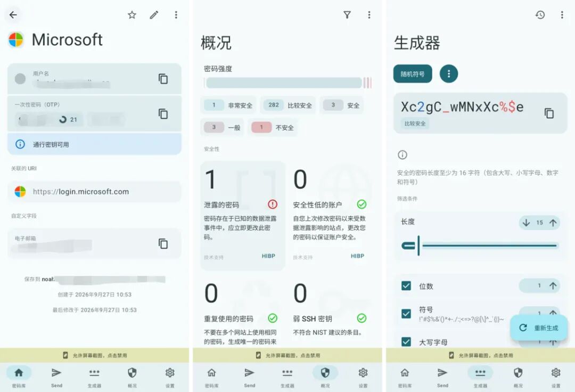Click the 密码强度 bar

288,83
